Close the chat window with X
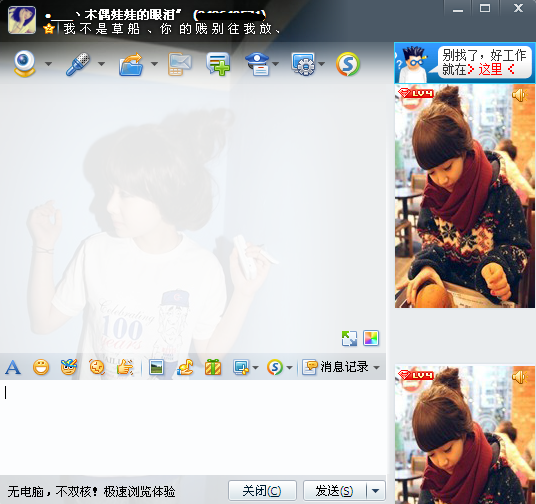This screenshot has width=536, height=504. (x=518, y=8)
